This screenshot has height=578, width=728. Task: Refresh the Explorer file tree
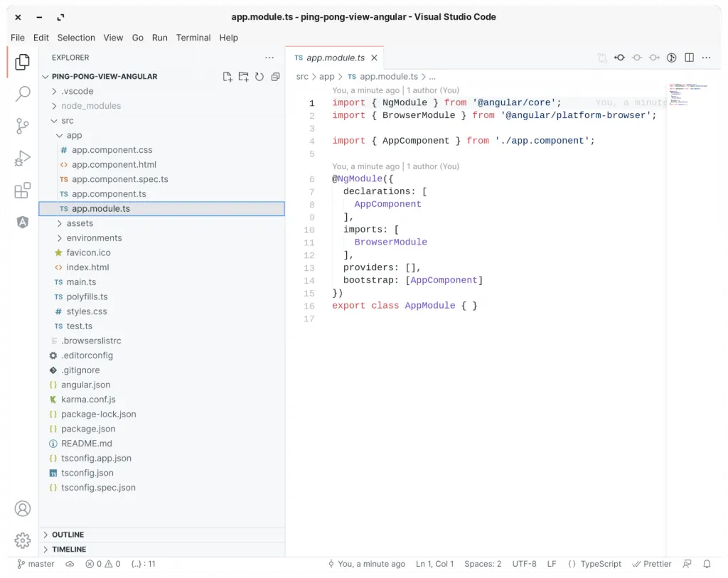click(259, 77)
